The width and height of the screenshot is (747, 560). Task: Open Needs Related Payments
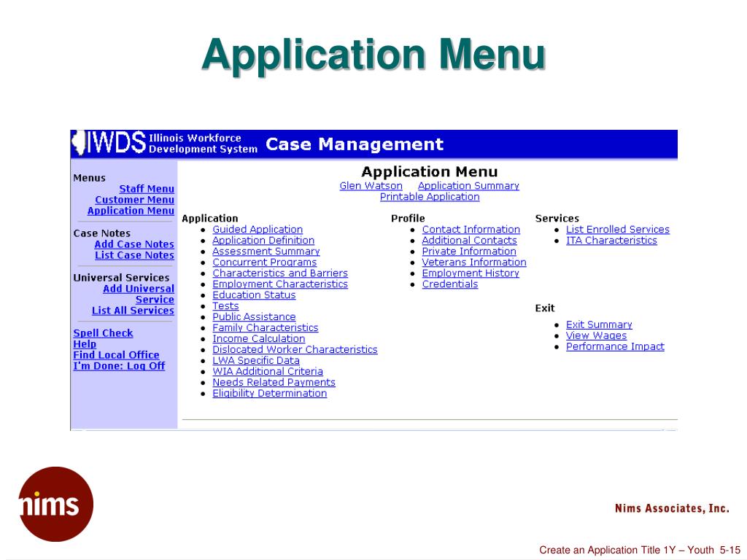tap(274, 382)
